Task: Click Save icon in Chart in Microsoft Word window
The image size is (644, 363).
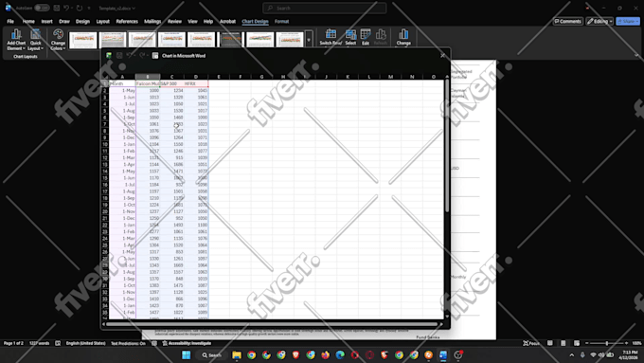Action: pyautogui.click(x=119, y=56)
